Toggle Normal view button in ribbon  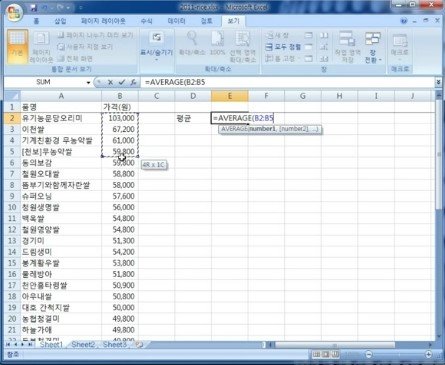(17, 46)
